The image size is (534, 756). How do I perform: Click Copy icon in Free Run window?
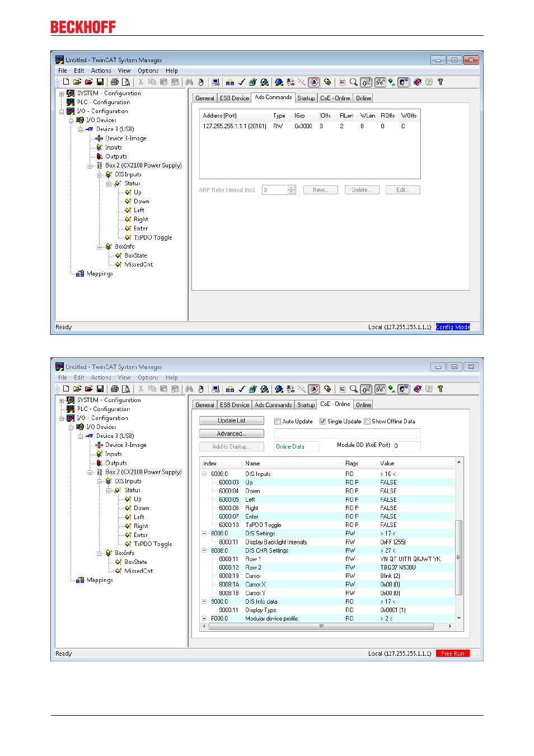152,389
